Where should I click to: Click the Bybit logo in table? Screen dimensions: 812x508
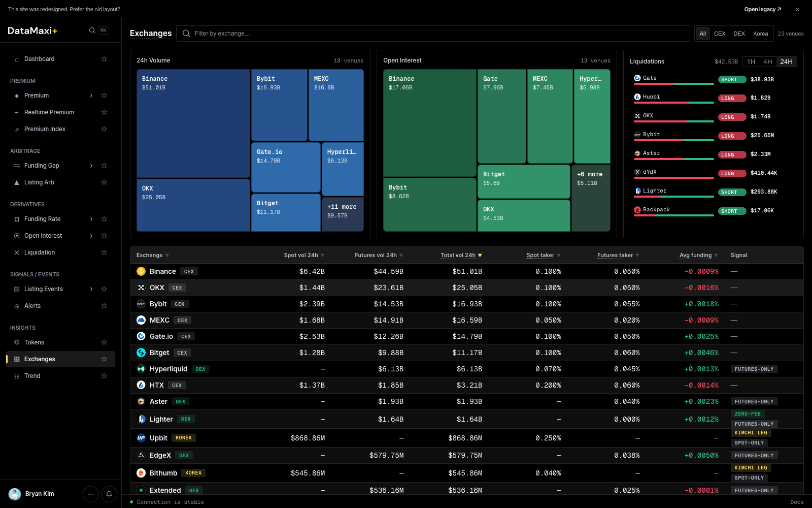(x=141, y=304)
